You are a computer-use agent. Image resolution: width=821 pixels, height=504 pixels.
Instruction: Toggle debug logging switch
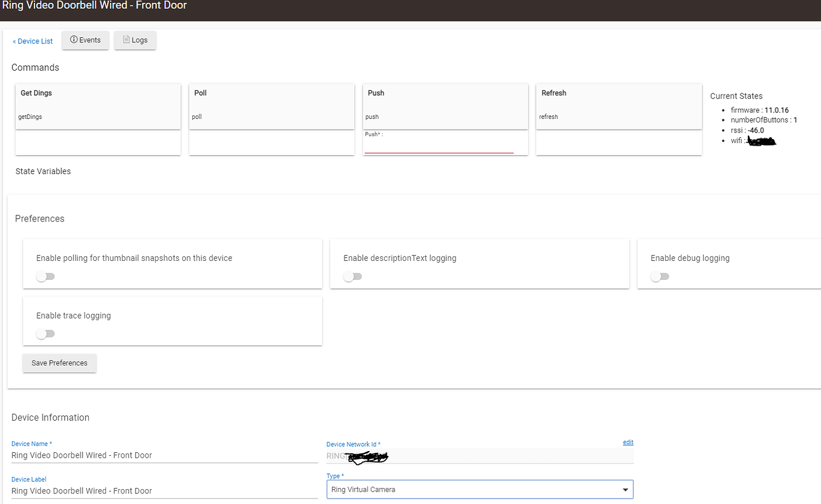click(x=660, y=276)
